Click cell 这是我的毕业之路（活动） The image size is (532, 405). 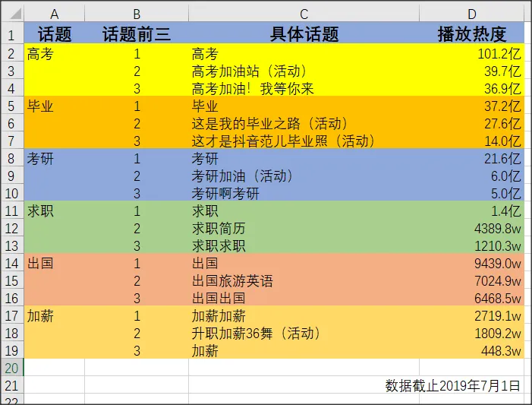pos(304,124)
